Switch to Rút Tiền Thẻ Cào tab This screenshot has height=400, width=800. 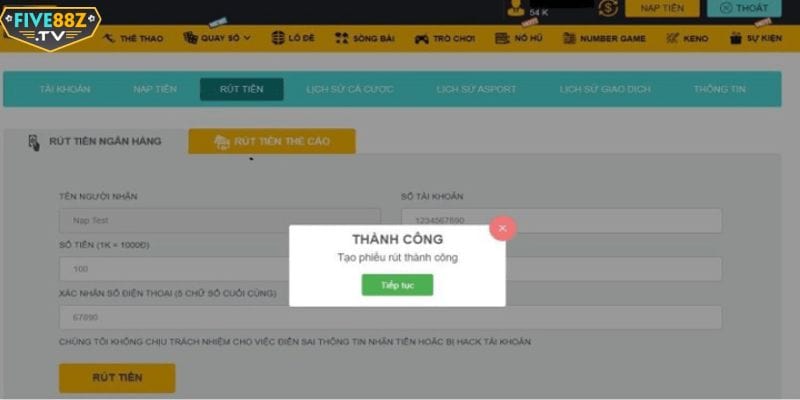click(x=272, y=141)
